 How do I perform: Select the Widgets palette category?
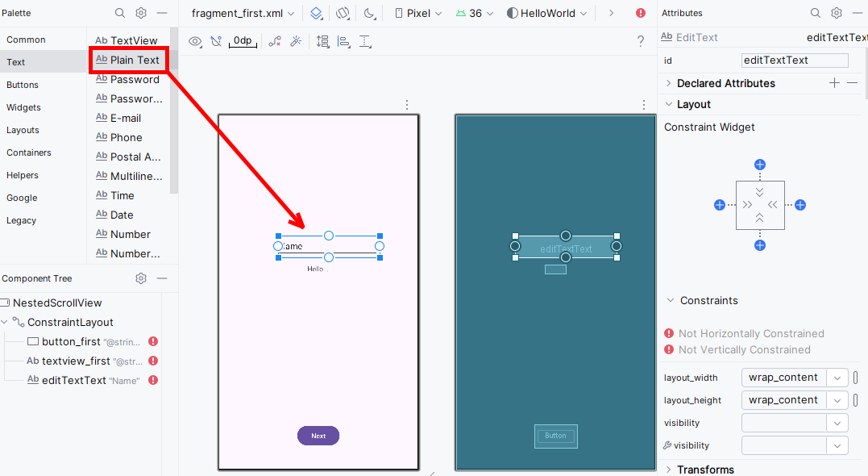[x=23, y=107]
